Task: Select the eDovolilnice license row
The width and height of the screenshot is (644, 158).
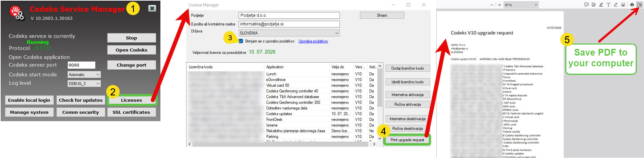Action: tap(282, 80)
